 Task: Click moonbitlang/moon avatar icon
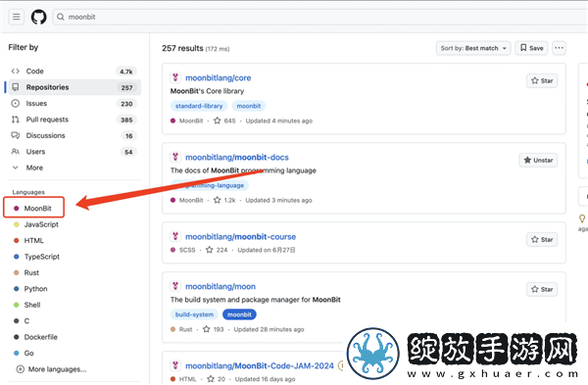tap(175, 286)
